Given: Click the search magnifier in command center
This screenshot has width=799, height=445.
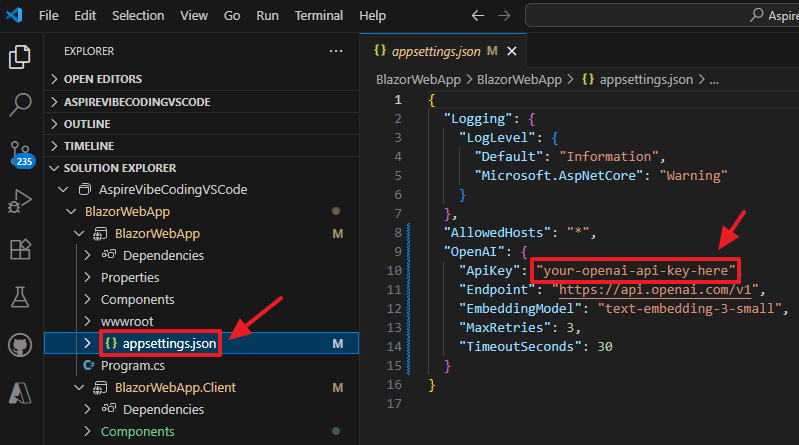Looking at the screenshot, I should click(x=757, y=15).
